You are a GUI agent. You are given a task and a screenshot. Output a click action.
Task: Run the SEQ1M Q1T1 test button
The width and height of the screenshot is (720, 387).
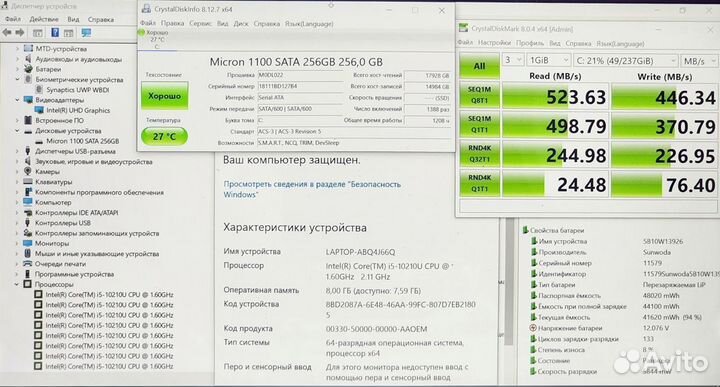coord(479,124)
